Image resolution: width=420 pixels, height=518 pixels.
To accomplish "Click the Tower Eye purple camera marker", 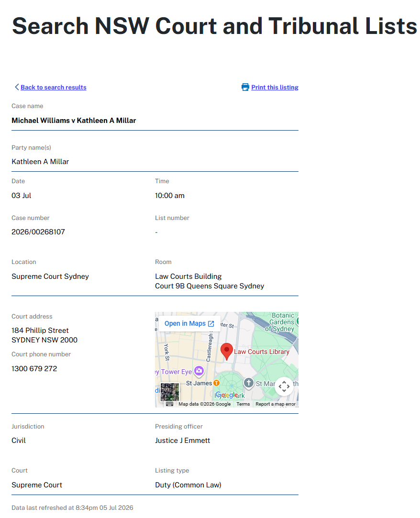I will [x=199, y=371].
